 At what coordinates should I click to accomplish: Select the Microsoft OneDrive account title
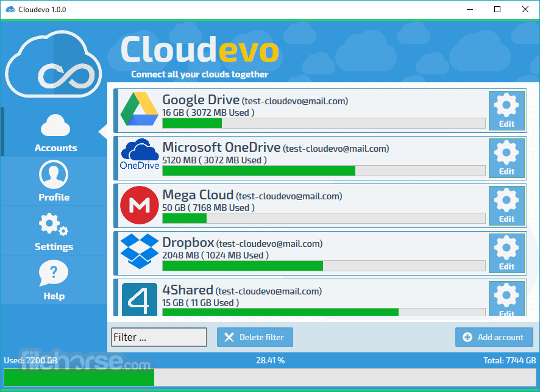[221, 148]
